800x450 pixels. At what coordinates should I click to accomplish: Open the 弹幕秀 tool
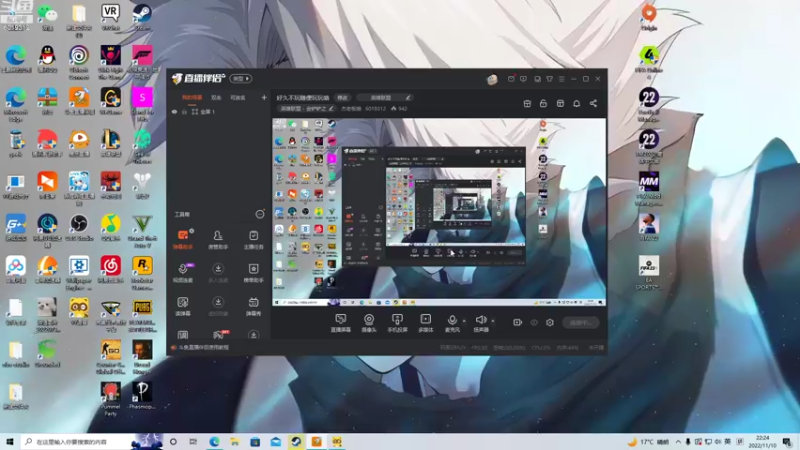click(x=253, y=306)
